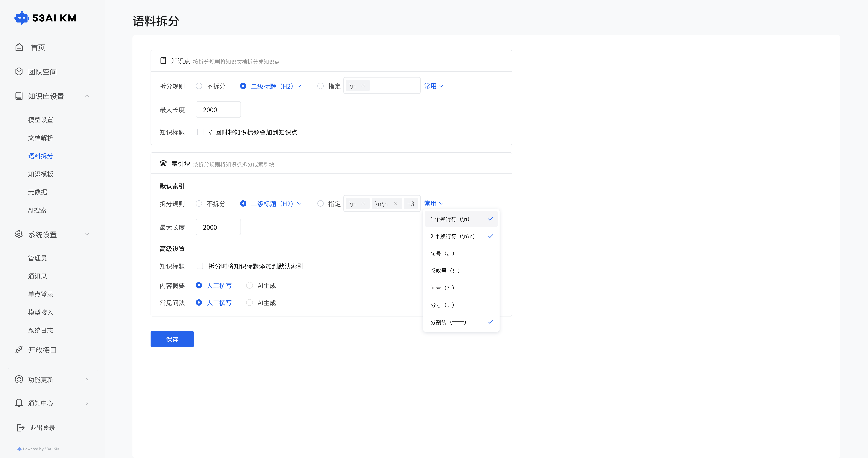Open the 常用 separator dropdown
The image size is (868, 458).
[434, 203]
